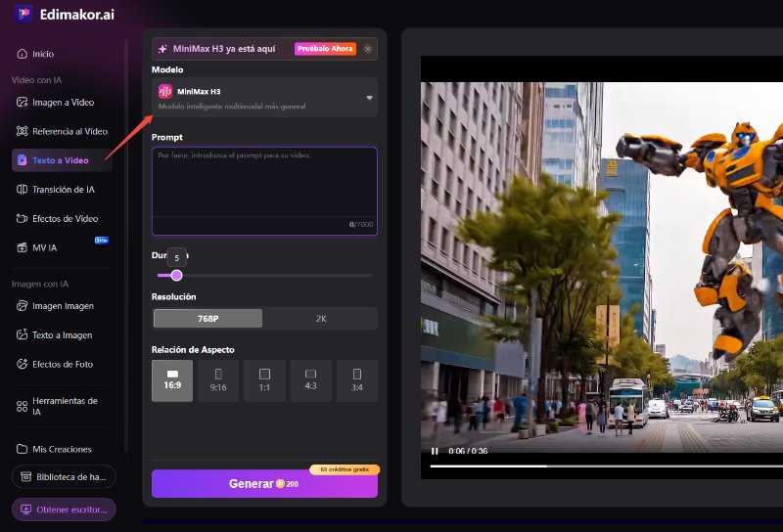The width and height of the screenshot is (783, 532).
Task: Click the robot video preview
Action: [x=602, y=267]
